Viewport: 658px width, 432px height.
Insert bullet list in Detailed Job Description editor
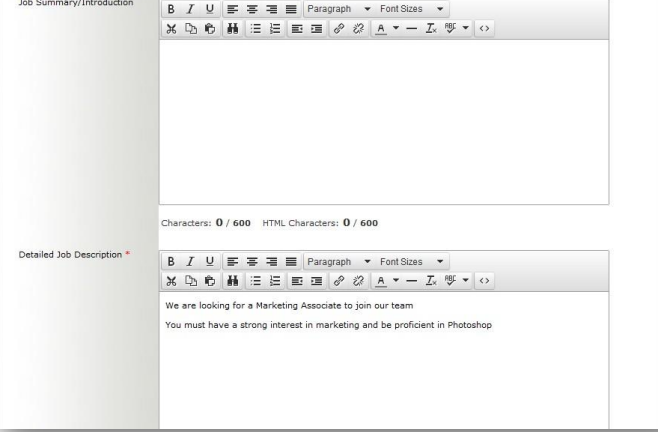pos(256,281)
